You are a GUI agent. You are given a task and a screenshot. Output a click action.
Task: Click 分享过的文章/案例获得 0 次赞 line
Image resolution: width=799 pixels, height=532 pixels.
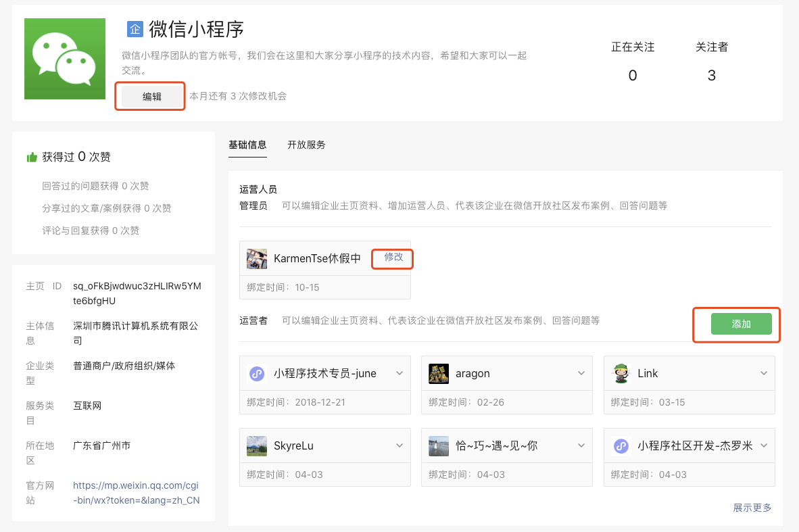click(x=107, y=208)
